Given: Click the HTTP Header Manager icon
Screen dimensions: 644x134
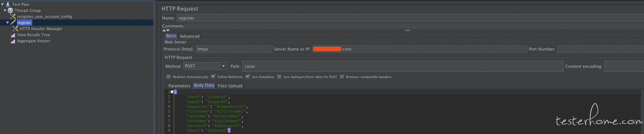Looking at the screenshot, I should (x=15, y=29).
